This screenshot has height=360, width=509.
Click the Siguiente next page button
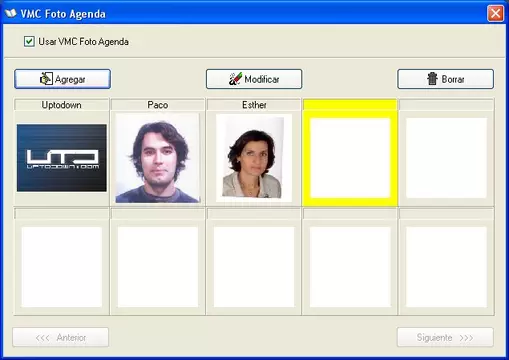click(445, 337)
